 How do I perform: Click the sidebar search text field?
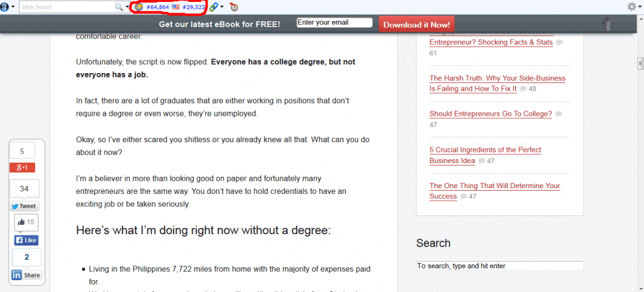(500, 266)
